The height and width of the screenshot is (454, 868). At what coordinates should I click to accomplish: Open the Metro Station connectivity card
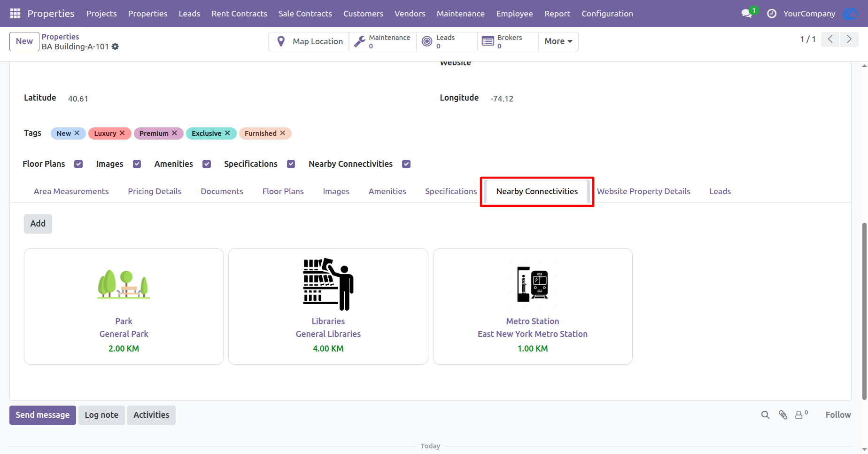point(533,306)
